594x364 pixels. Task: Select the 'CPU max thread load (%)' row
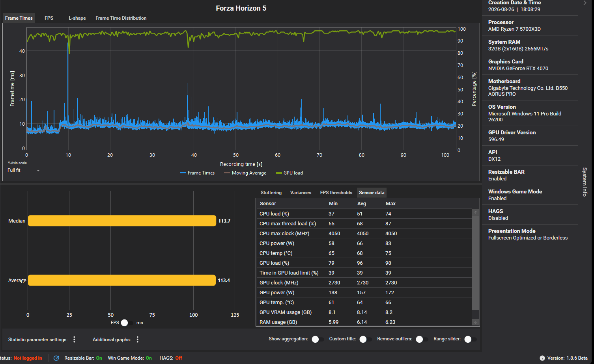click(364, 224)
